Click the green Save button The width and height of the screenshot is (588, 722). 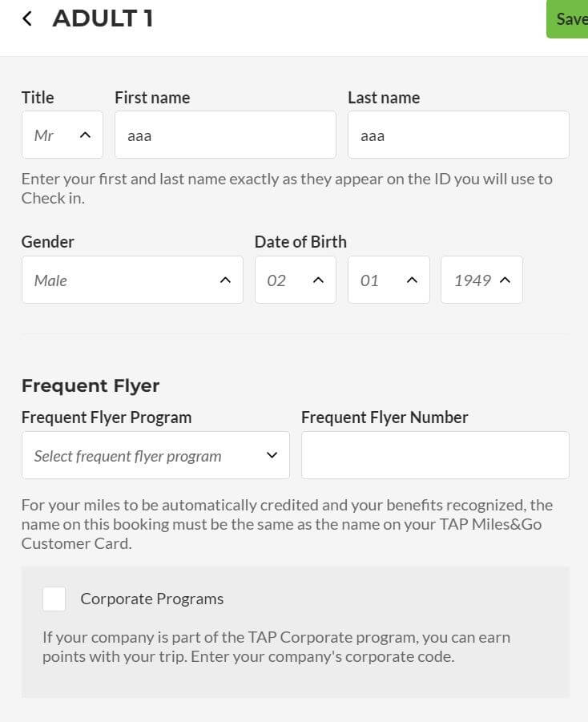[x=567, y=19]
